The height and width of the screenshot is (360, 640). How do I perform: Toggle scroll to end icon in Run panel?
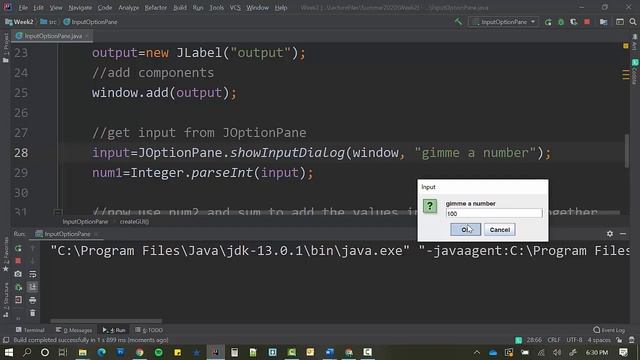pyautogui.click(x=33, y=287)
